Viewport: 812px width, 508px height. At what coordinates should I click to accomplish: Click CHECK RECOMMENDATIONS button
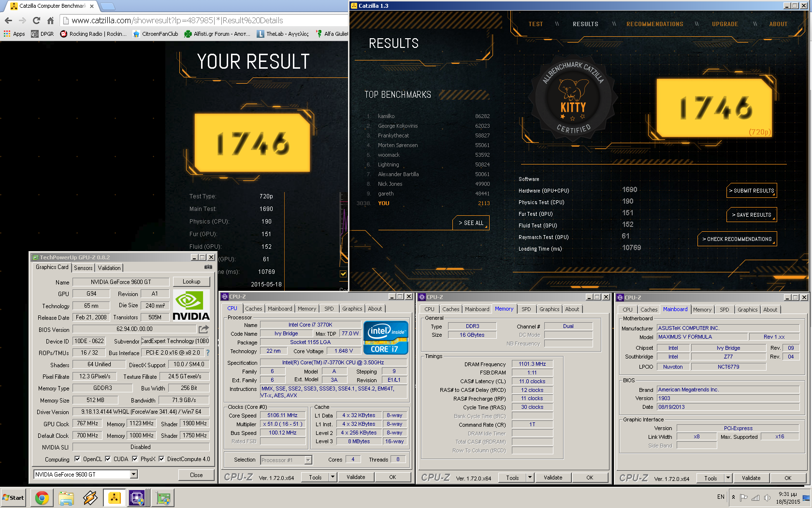(x=737, y=239)
